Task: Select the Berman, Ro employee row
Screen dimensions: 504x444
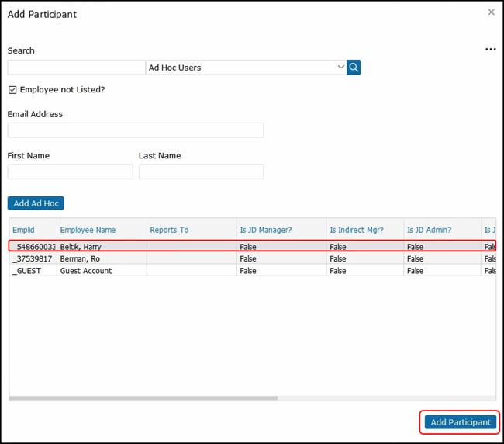Action: 81,258
